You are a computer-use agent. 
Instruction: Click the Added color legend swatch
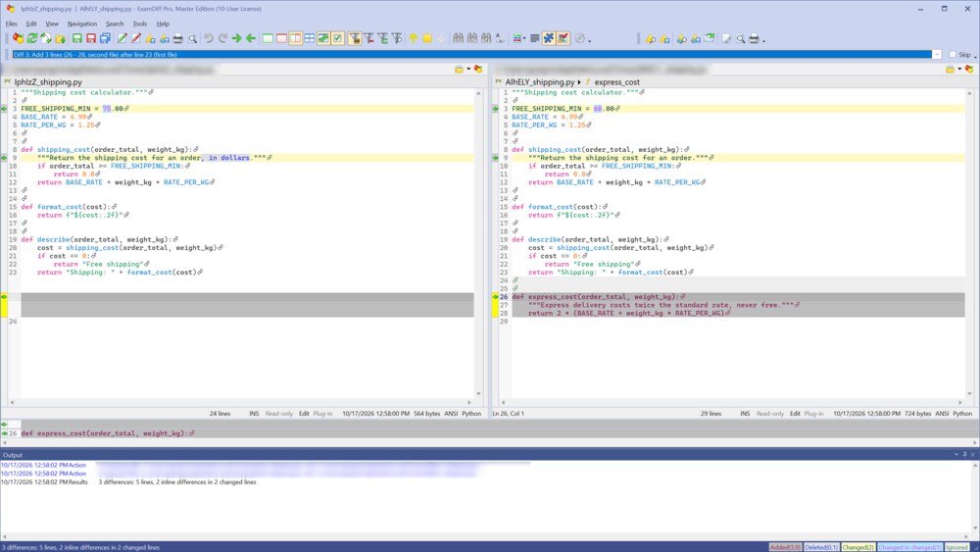click(x=785, y=547)
